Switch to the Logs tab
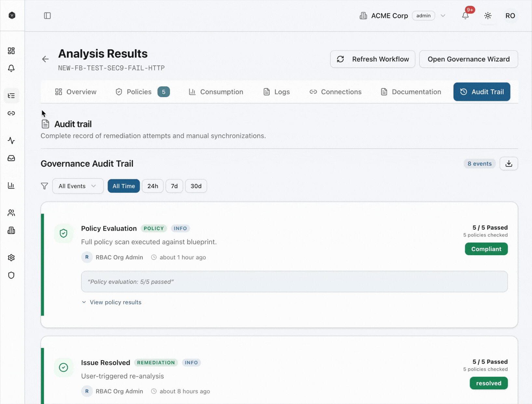This screenshot has height=404, width=532. 276,92
